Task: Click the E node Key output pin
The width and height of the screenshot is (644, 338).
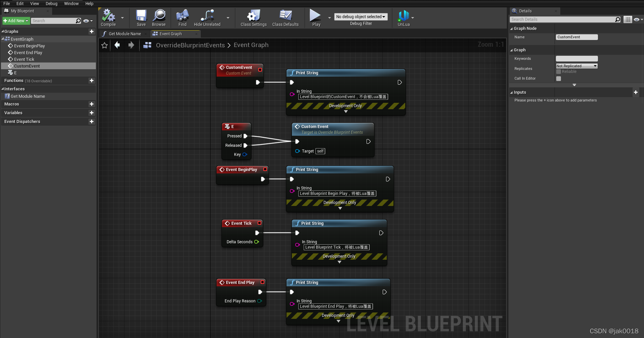Action: [245, 155]
